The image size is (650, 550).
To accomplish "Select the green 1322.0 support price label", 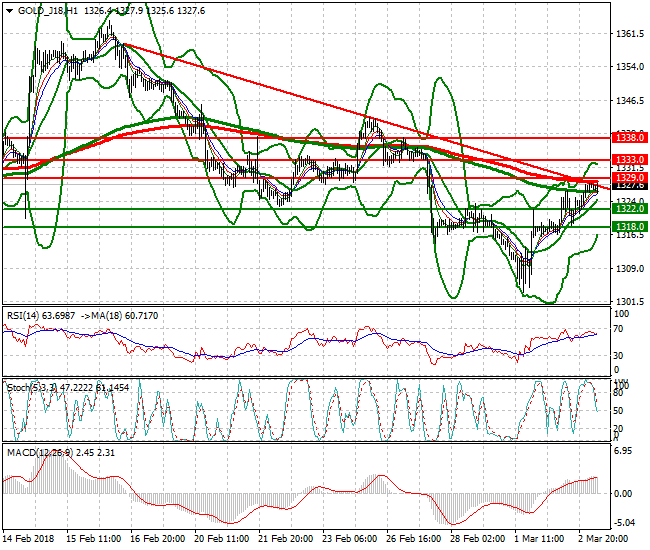I will 629,208.
